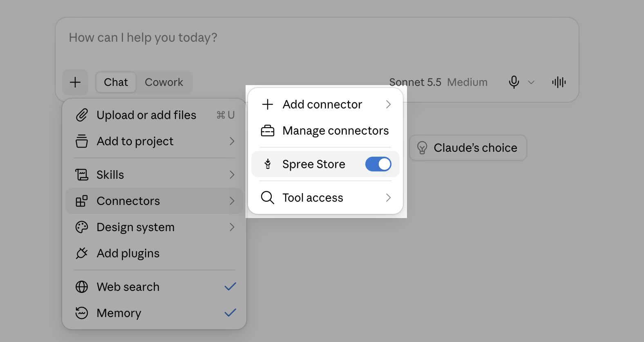Click the 'Tool access' label text
The image size is (644, 342).
[x=313, y=198]
